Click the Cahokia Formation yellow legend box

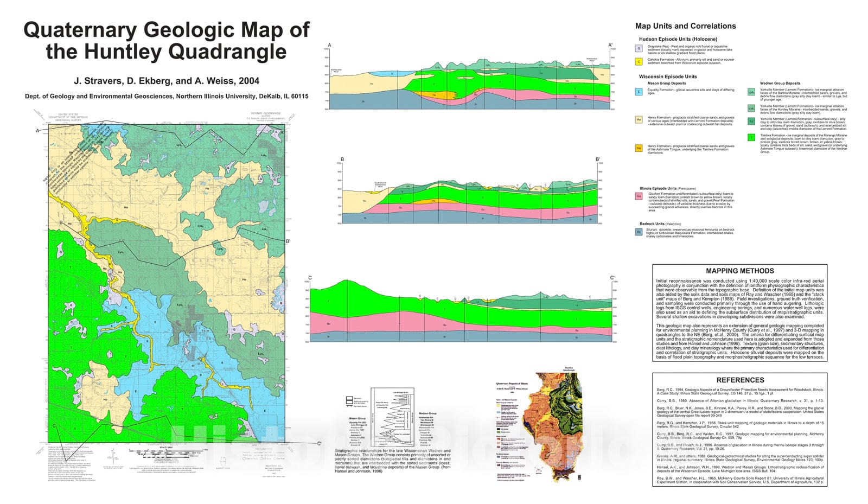639,61
